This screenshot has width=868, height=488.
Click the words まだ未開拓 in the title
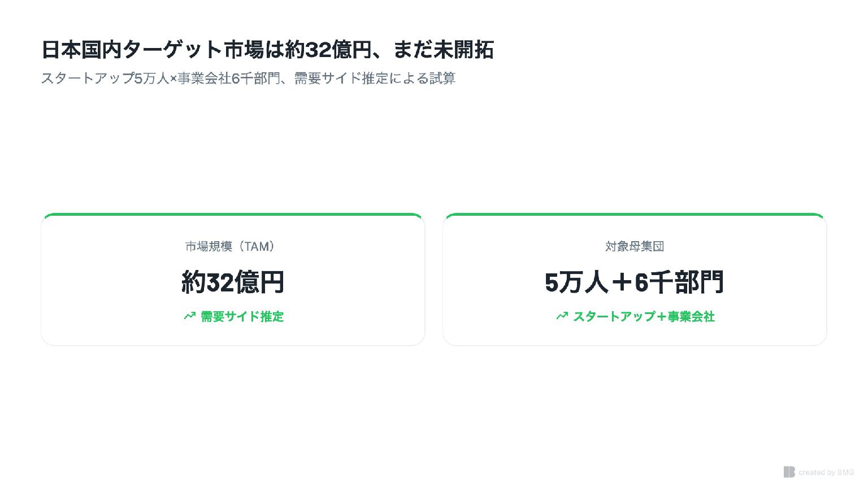point(443,50)
